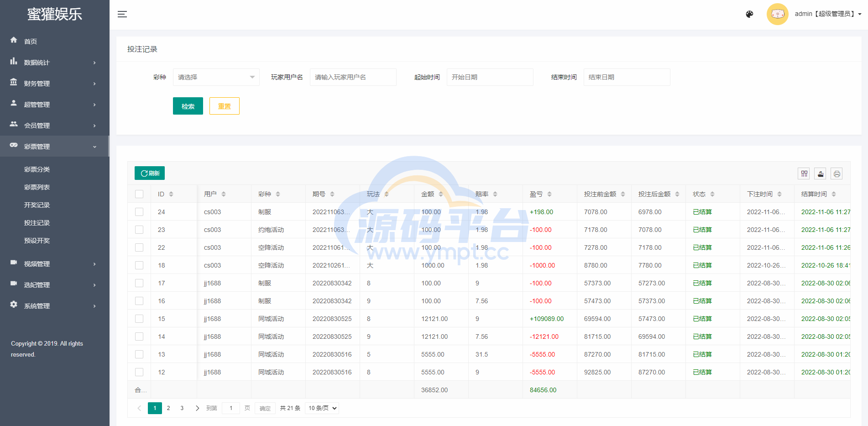Open the 10 条/页 page size dropdown

[323, 408]
